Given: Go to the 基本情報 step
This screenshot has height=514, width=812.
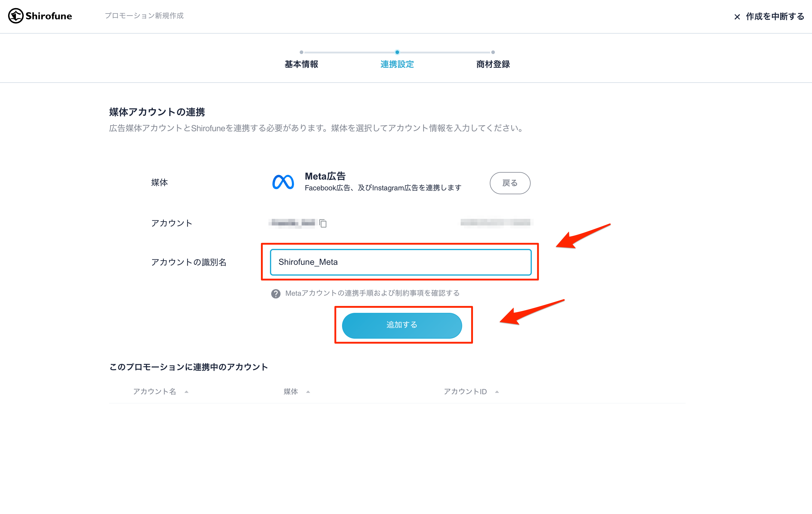Looking at the screenshot, I should point(301,64).
